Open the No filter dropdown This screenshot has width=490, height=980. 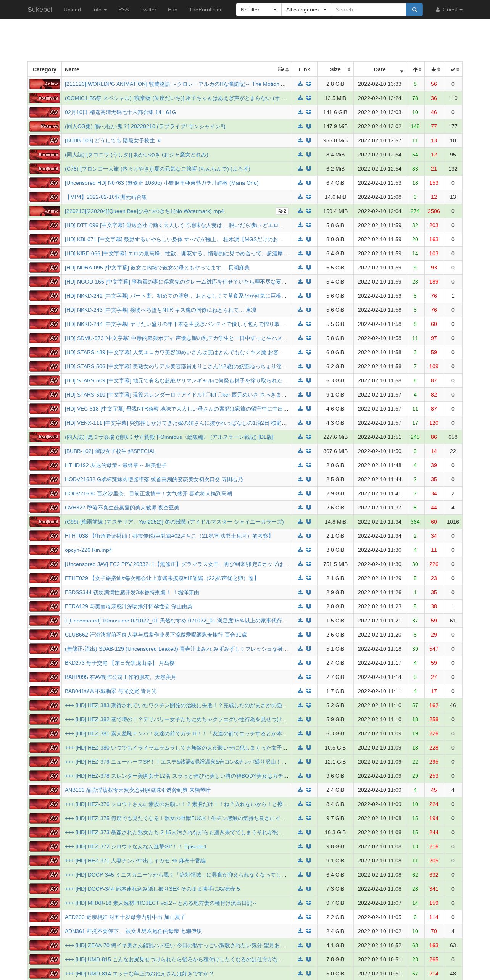259,10
